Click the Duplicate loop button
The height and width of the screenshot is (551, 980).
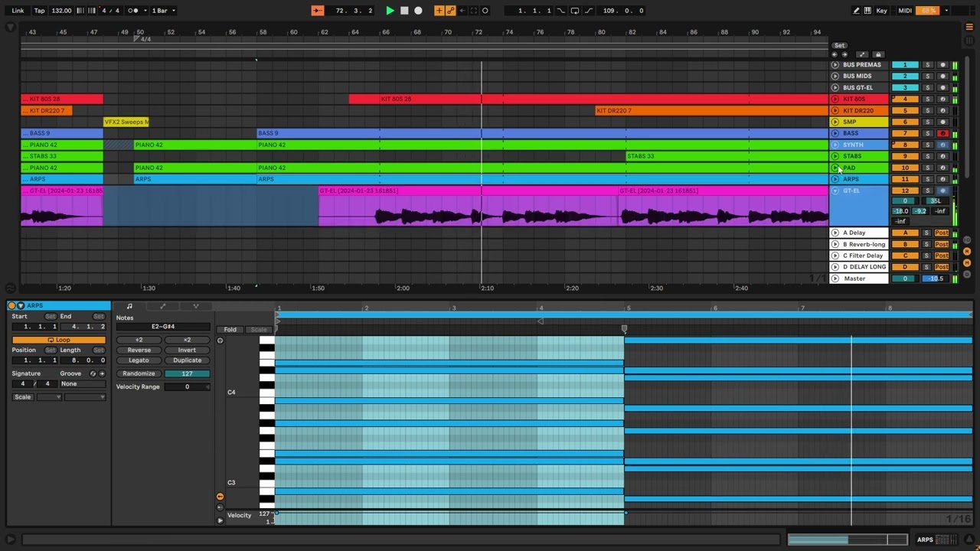pyautogui.click(x=187, y=360)
